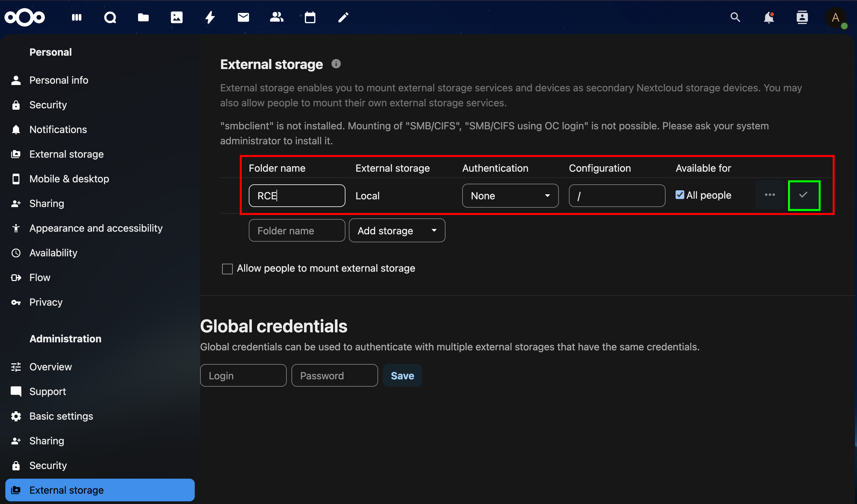Open the Contacts app icon
The image size is (857, 504).
pos(276,17)
